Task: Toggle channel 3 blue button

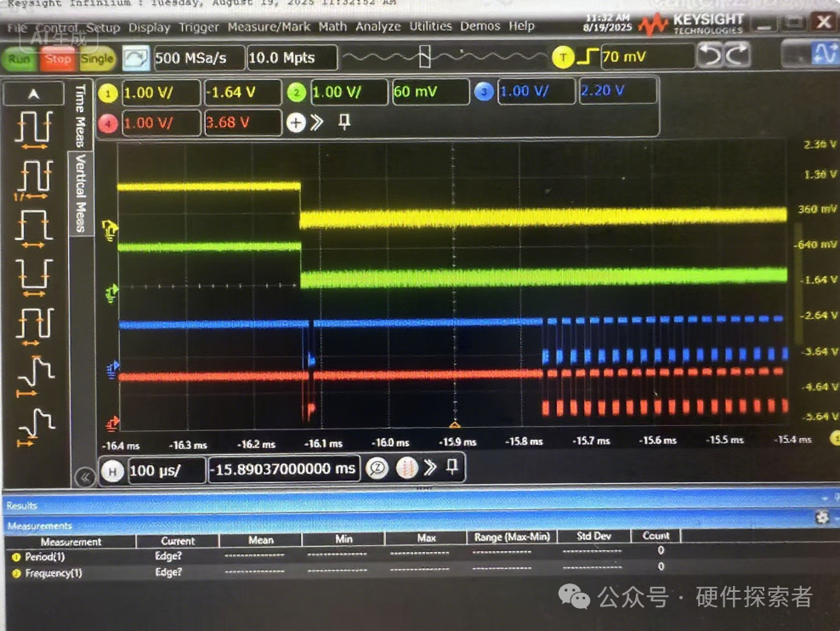Action: click(484, 92)
